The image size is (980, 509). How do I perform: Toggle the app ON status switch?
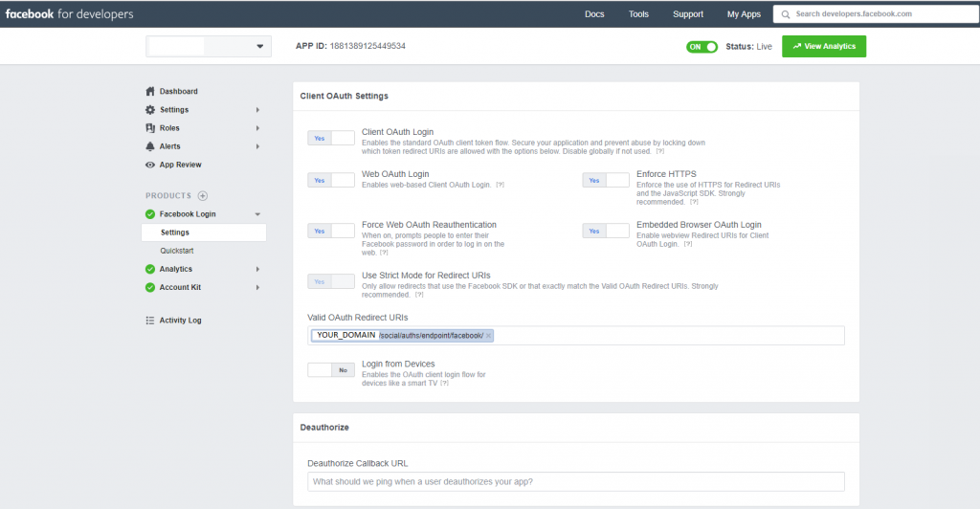(x=702, y=47)
